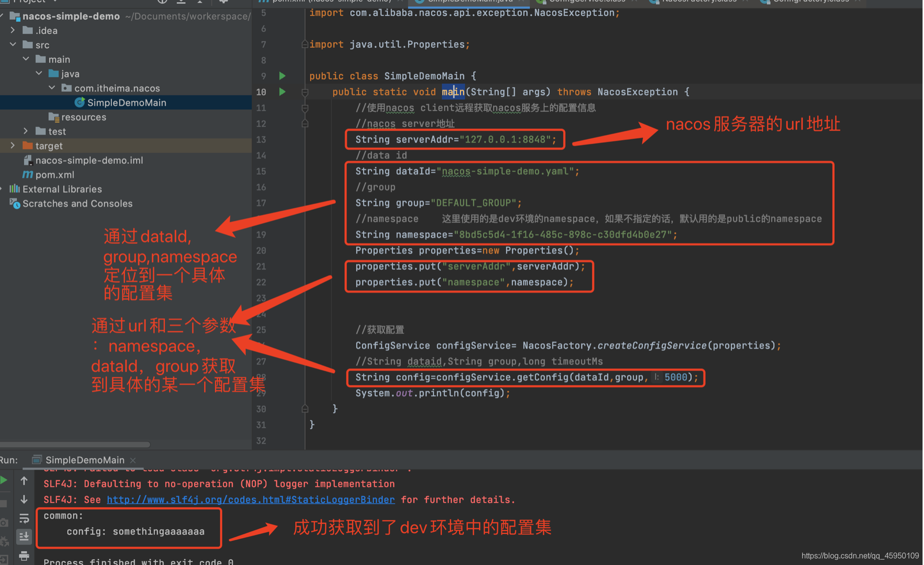Expand the test folder
The height and width of the screenshot is (565, 924).
pyautogui.click(x=26, y=131)
